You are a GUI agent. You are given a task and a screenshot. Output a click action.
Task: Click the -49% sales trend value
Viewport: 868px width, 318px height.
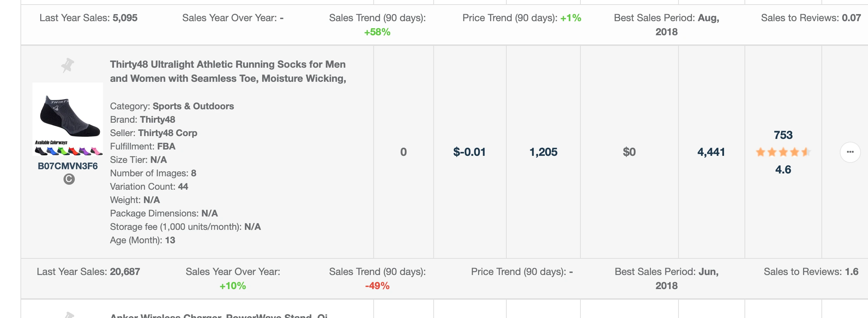(377, 286)
